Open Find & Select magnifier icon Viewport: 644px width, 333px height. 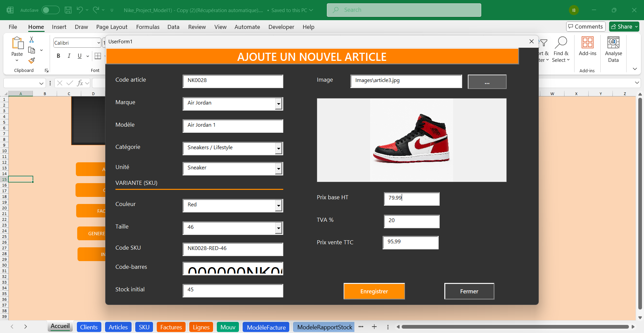561,43
